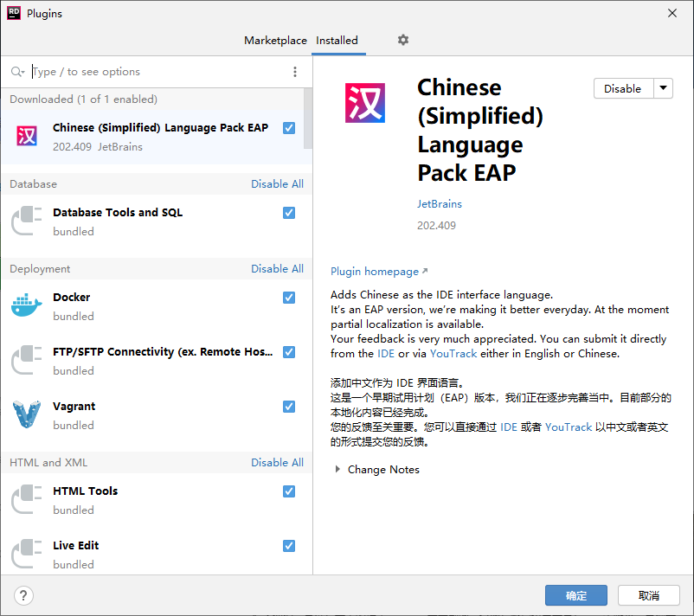Screen dimensions: 694x616
Task: Click the Live Edit plugin icon
Action: (27, 554)
